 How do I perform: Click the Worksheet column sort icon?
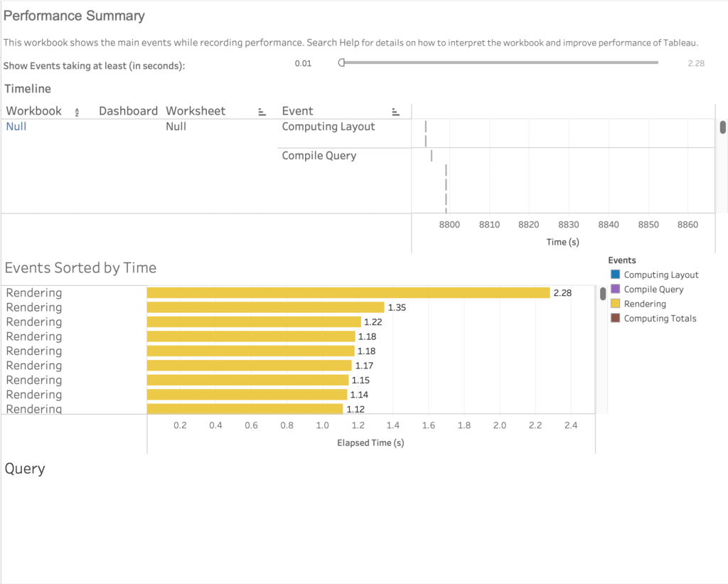pyautogui.click(x=262, y=112)
